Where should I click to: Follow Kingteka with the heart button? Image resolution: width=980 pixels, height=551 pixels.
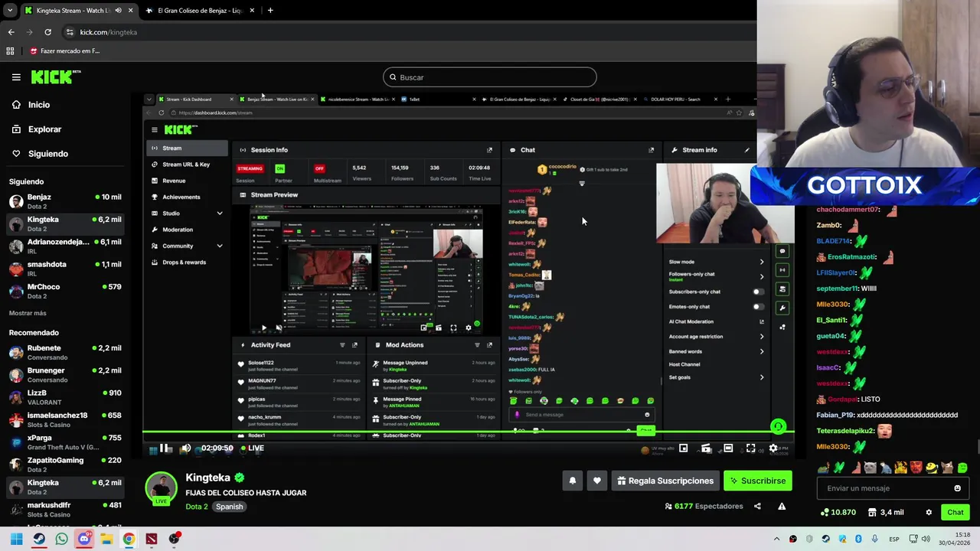pyautogui.click(x=597, y=481)
